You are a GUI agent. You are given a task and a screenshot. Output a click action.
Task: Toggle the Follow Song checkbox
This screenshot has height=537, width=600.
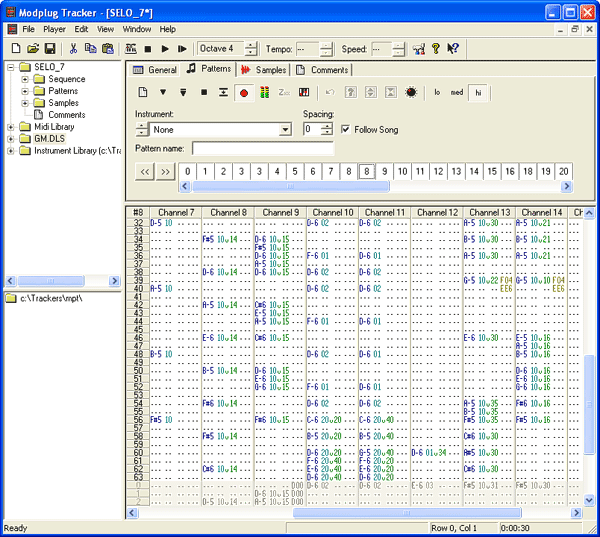(346, 129)
